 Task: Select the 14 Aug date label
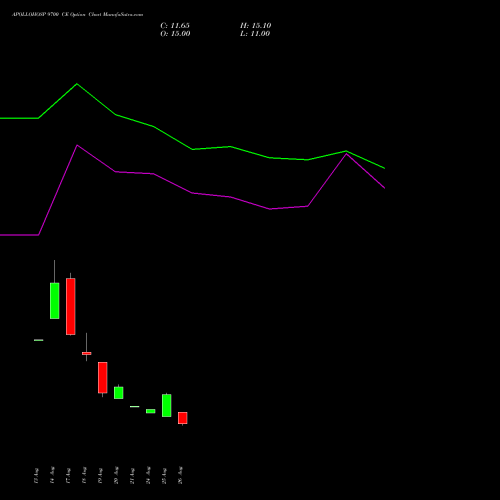tap(52, 476)
